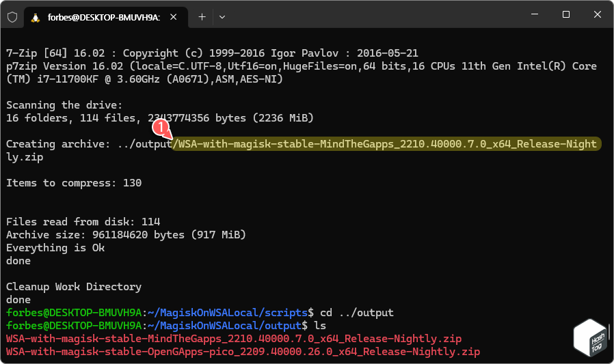Click the Linux penguin tab icon
This screenshot has width=614, height=364.
pyautogui.click(x=36, y=18)
